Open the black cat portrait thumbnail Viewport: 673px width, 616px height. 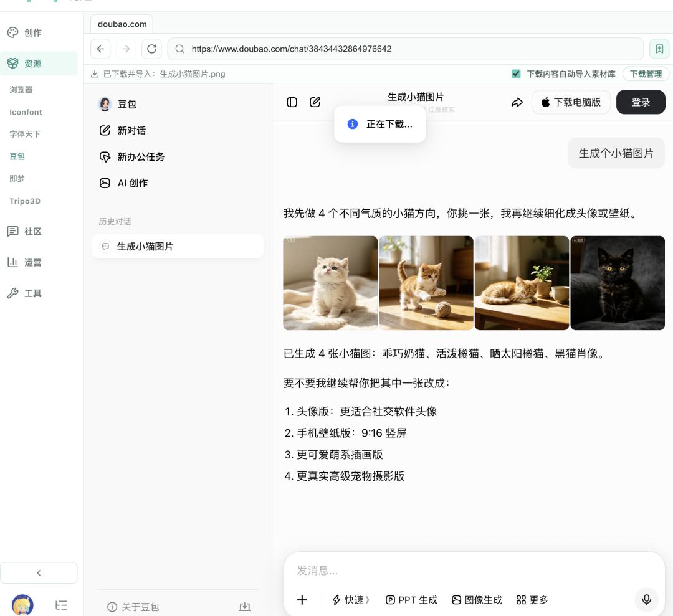point(618,283)
